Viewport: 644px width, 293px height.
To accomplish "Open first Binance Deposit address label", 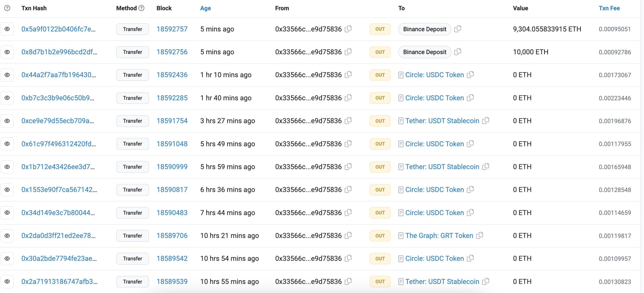I will (x=425, y=29).
